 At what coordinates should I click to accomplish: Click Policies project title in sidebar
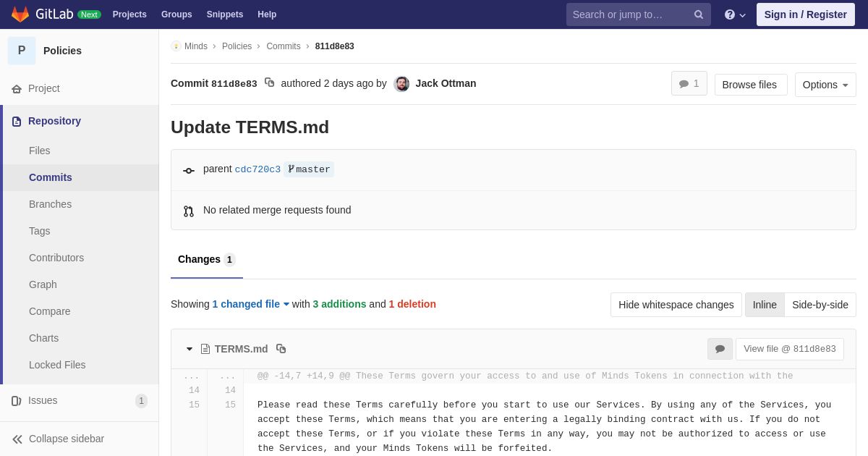coord(62,51)
